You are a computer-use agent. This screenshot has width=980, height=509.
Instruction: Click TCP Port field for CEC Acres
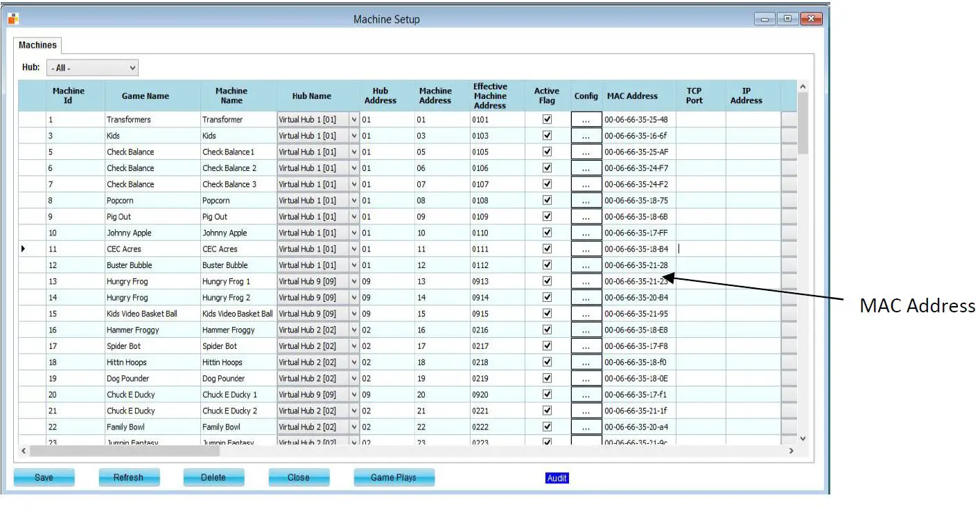pos(700,249)
